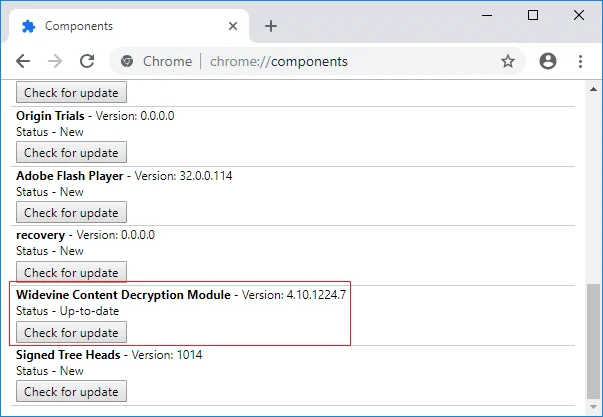Viewport: 603px width, 417px height.
Task: Check for update for Signed Tree Heads
Action: click(71, 392)
